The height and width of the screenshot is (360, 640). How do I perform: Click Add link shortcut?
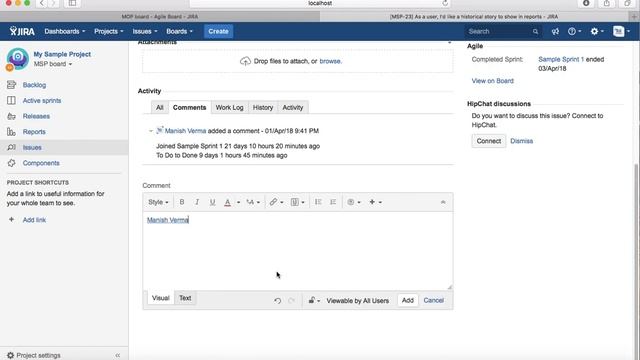tap(34, 220)
